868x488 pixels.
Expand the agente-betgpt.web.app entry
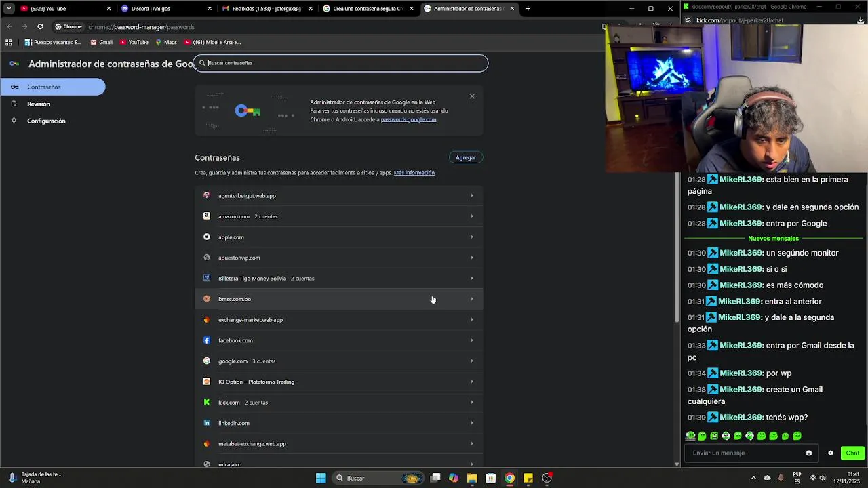[x=338, y=196]
